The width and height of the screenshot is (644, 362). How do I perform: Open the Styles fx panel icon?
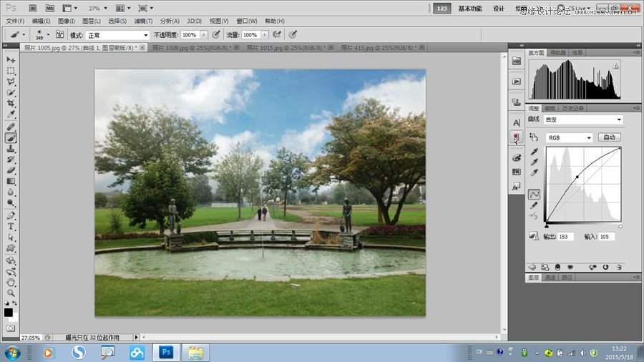pos(517,187)
